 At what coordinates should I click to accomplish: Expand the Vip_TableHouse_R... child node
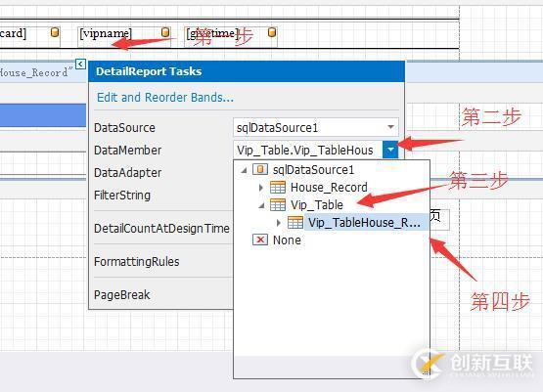(279, 223)
